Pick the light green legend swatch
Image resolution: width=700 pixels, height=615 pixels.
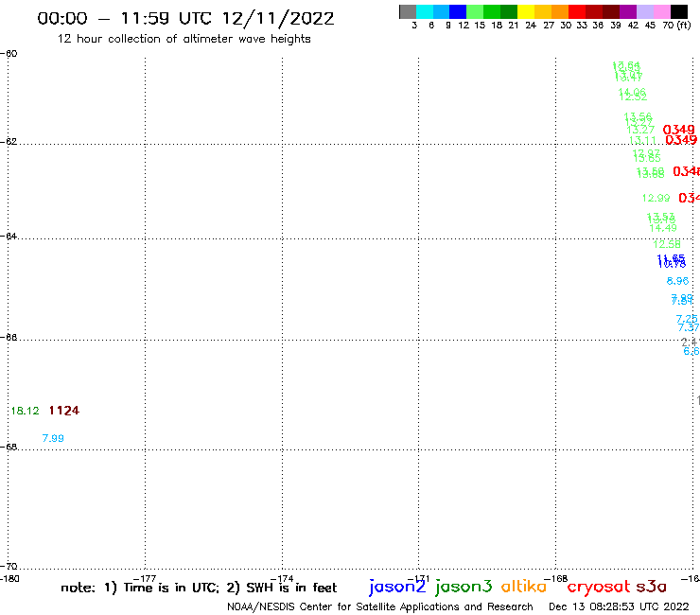point(475,11)
